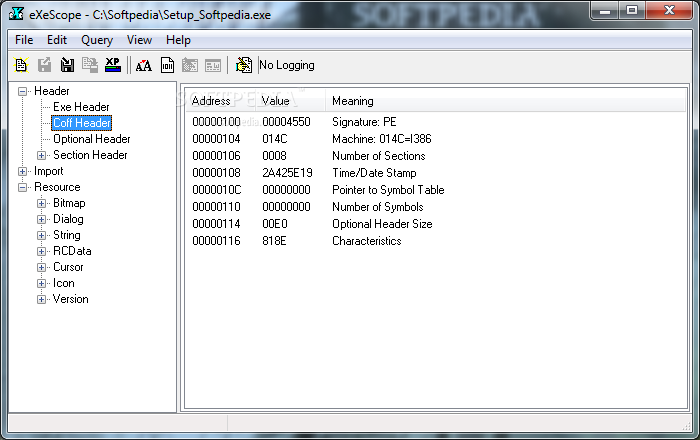
Task: Select the Icon tree item
Action: (64, 283)
